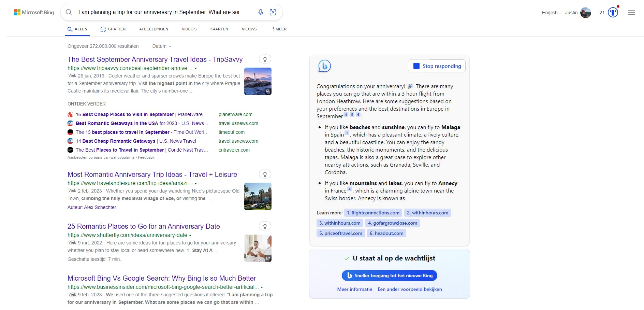Expand the tripsavvy.com URL dropdown arrow
This screenshot has width=644, height=310.
(196, 69)
